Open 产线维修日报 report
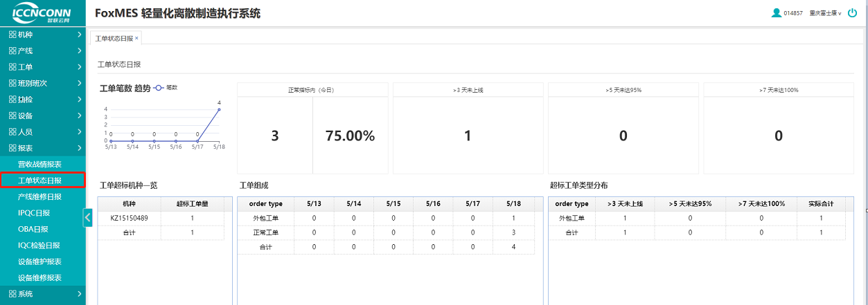This screenshot has height=305, width=868. pos(39,196)
